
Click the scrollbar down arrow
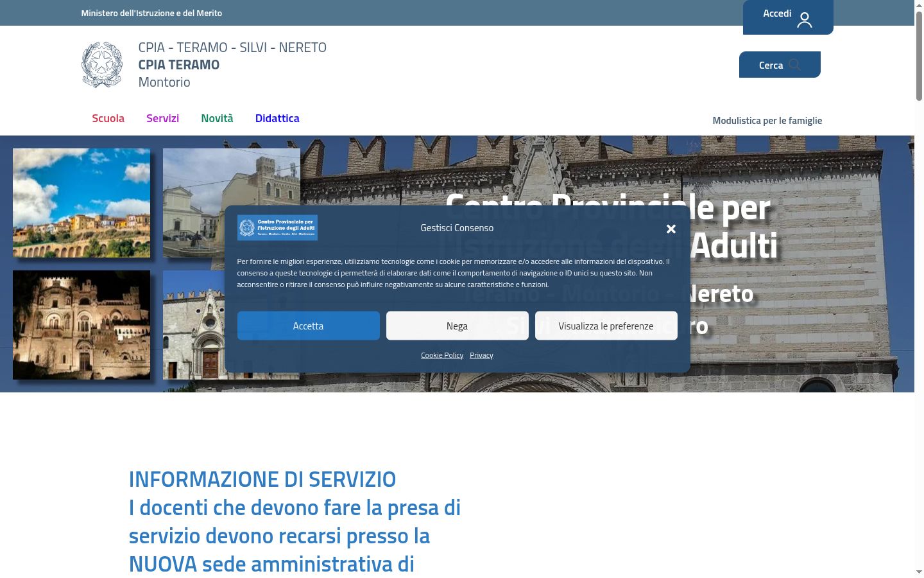919,572
